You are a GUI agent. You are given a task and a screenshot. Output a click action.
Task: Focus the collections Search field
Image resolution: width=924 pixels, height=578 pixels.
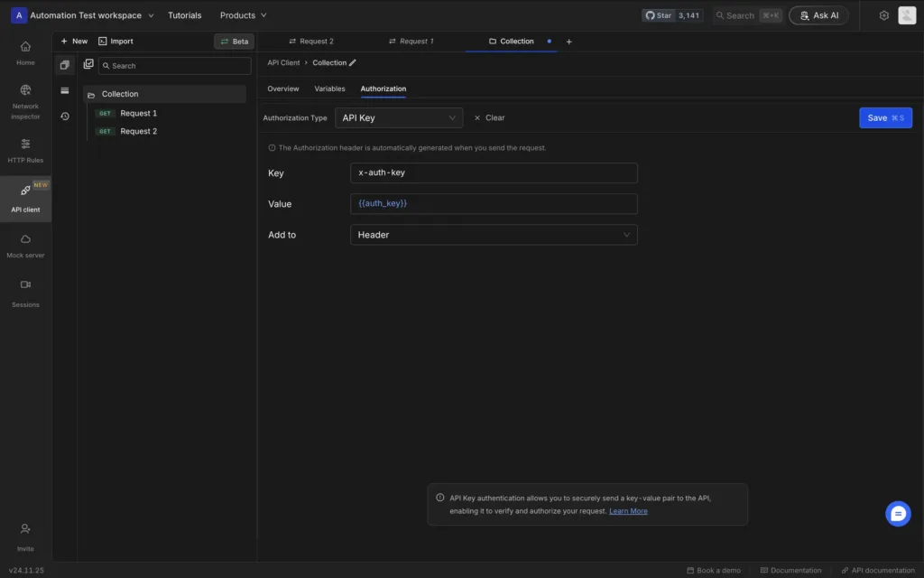(x=174, y=65)
